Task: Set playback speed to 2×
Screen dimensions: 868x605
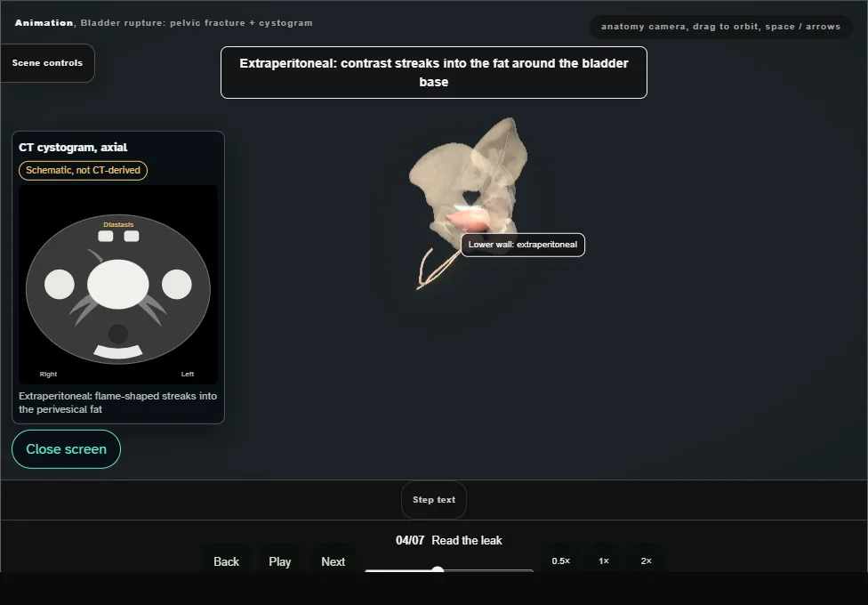Action: tap(647, 561)
